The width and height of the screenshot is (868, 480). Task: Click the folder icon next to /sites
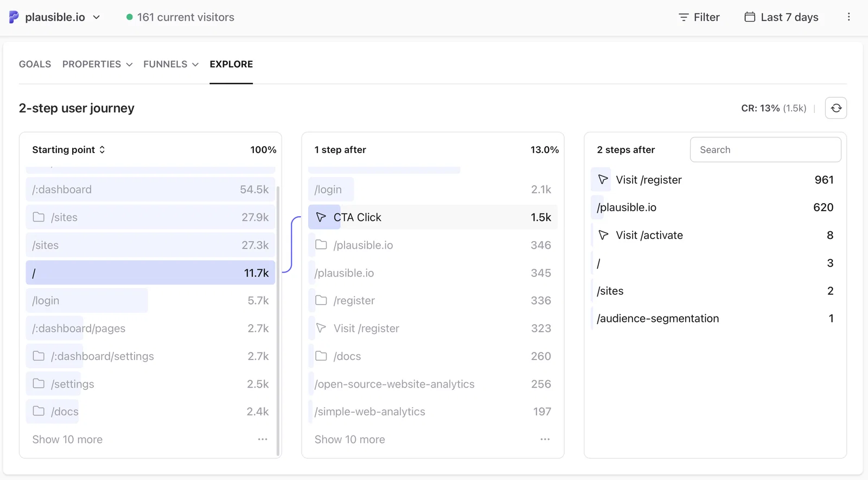pos(39,217)
